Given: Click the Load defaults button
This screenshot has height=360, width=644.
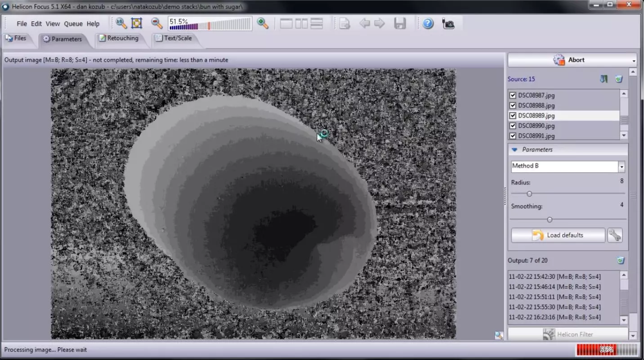Looking at the screenshot, I should 558,235.
